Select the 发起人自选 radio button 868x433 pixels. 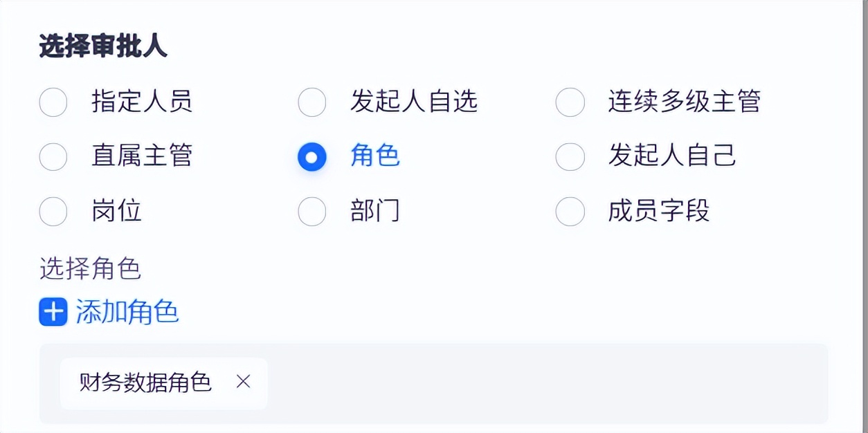click(x=311, y=102)
